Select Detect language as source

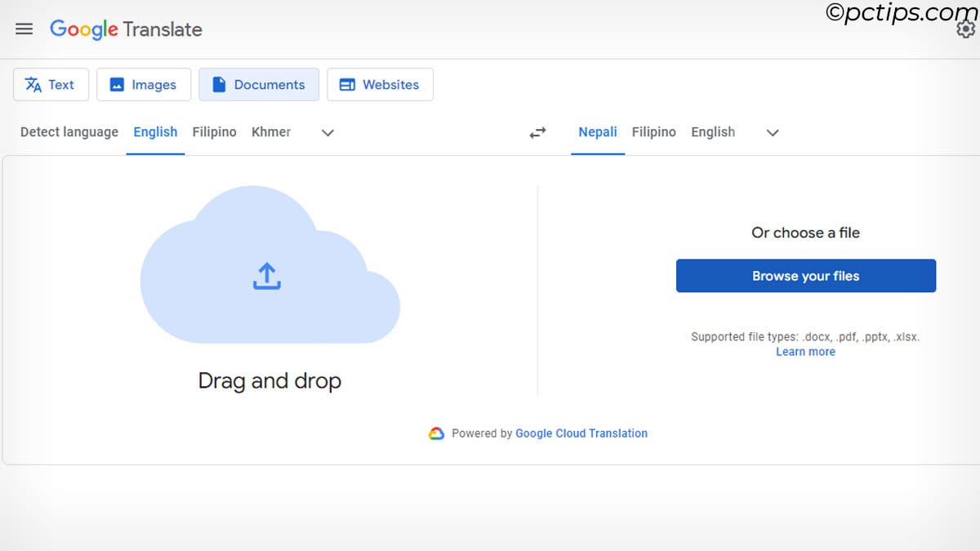point(69,132)
